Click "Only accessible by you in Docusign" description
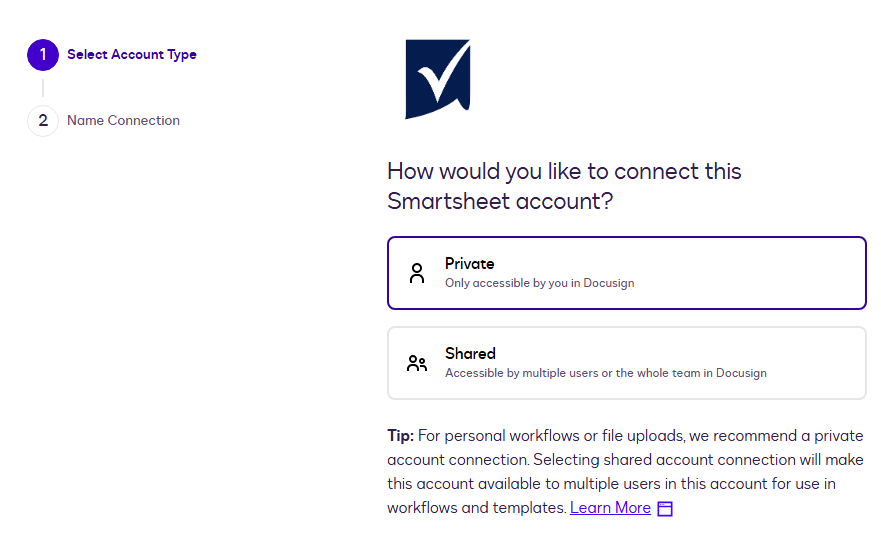The image size is (881, 544). click(x=539, y=283)
